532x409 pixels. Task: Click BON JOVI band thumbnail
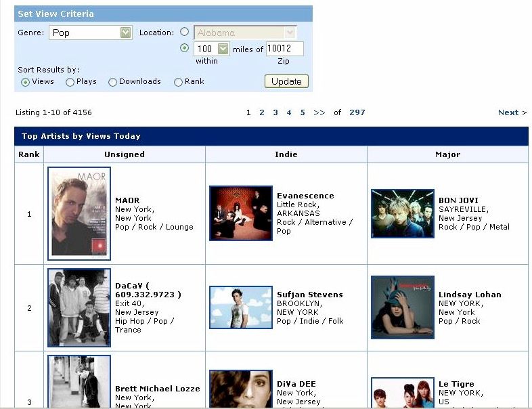coord(403,213)
